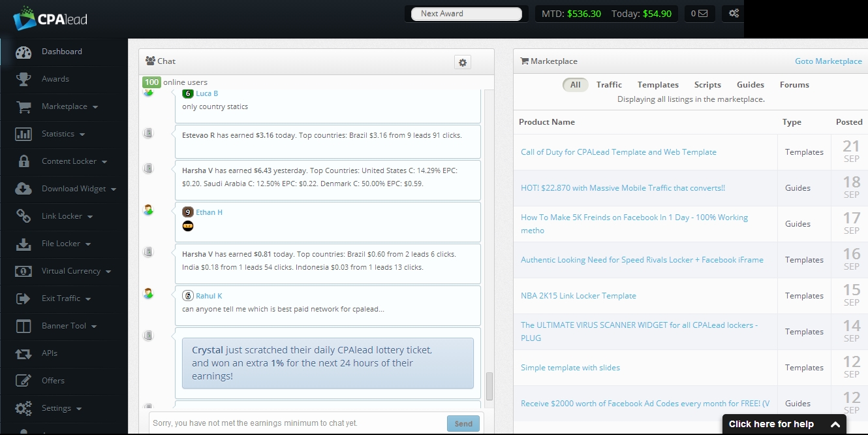Select the All marketplace filter tab
Image resolution: width=868 pixels, height=435 pixels.
click(x=575, y=85)
